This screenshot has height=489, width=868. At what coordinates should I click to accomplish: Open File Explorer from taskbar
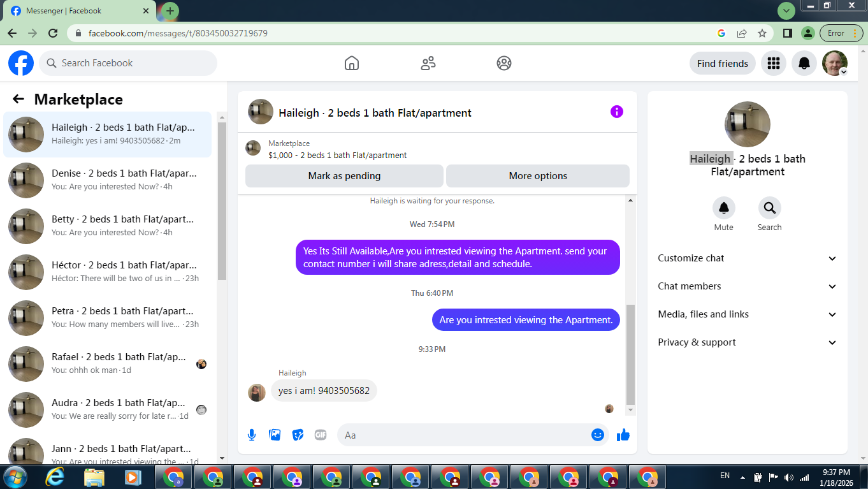pyautogui.click(x=94, y=477)
